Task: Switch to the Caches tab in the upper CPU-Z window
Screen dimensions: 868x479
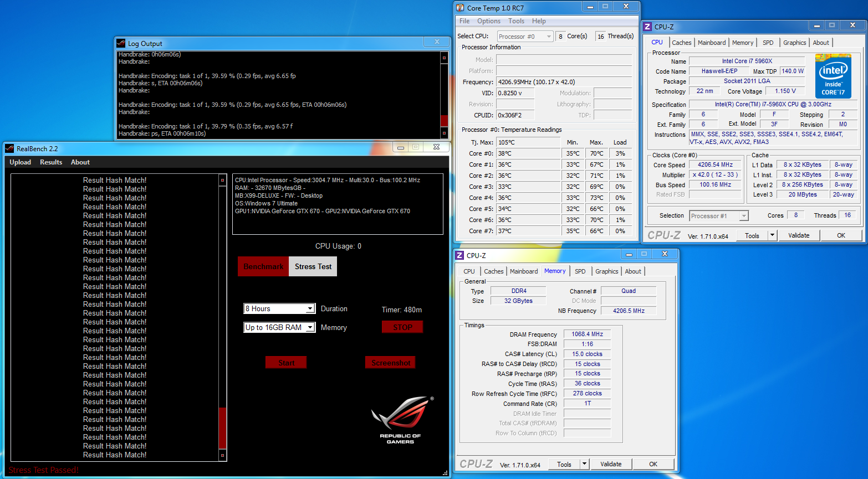Action: point(681,43)
